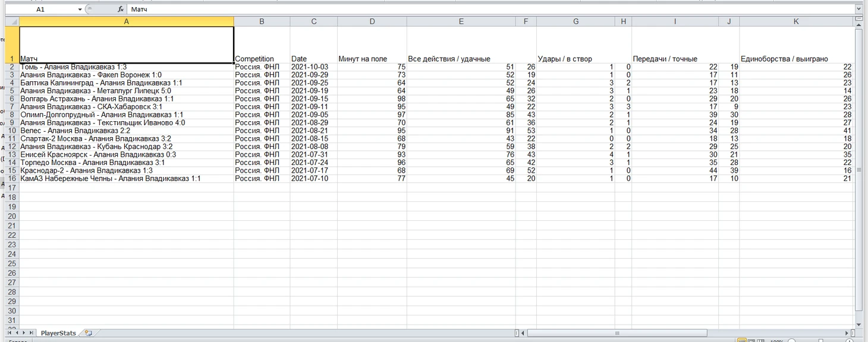
Task: Click the Insert Worksheet icon beside PlayerStats
Action: (x=89, y=333)
